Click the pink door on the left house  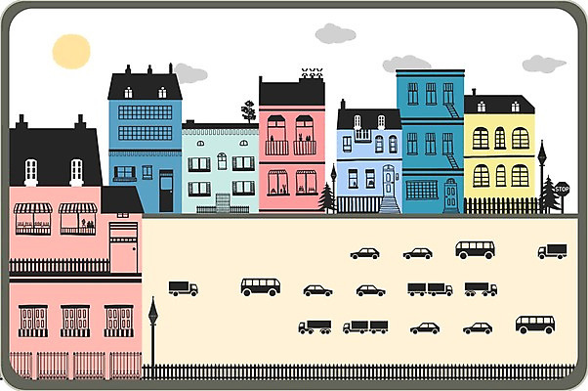(123, 251)
